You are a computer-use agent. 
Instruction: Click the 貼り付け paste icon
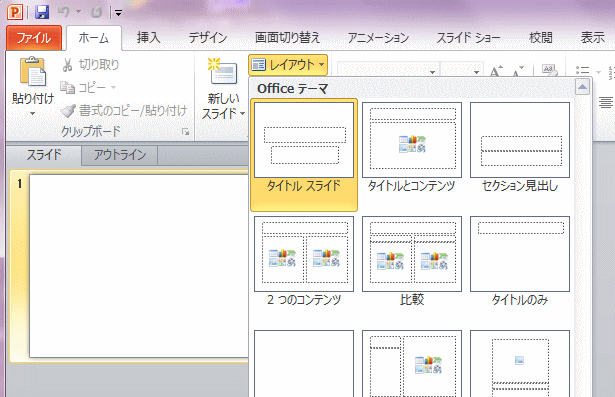33,72
